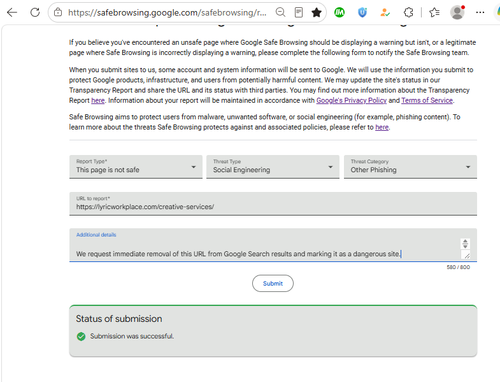Open the zoom magnifier icon in address bar
This screenshot has width=500, height=382.
click(x=281, y=13)
